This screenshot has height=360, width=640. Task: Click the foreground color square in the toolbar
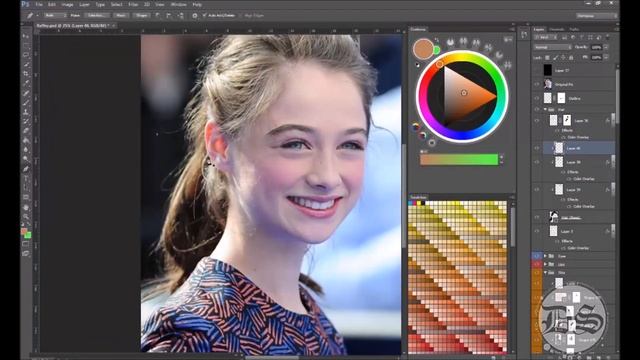coord(24,231)
